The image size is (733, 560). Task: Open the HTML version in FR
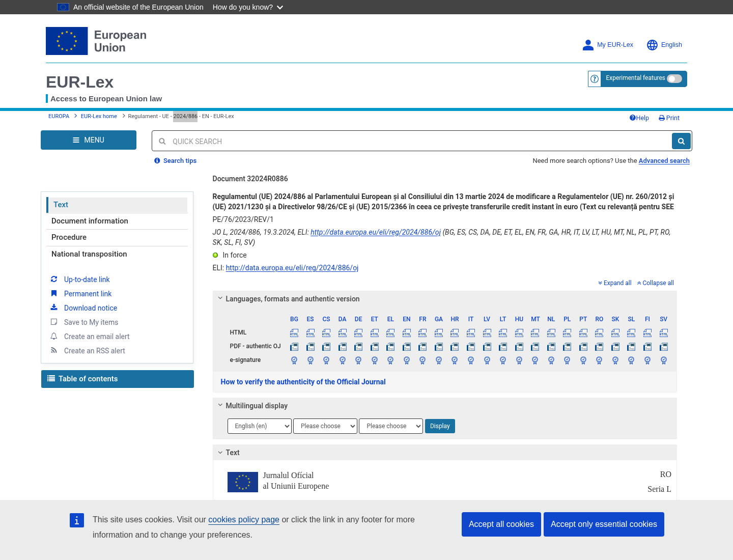click(422, 333)
